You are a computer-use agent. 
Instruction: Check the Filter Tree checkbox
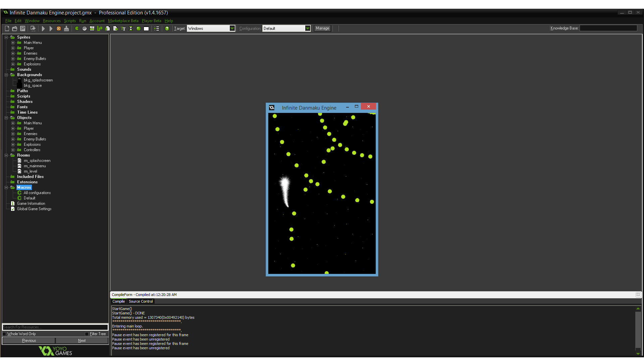pos(87,334)
